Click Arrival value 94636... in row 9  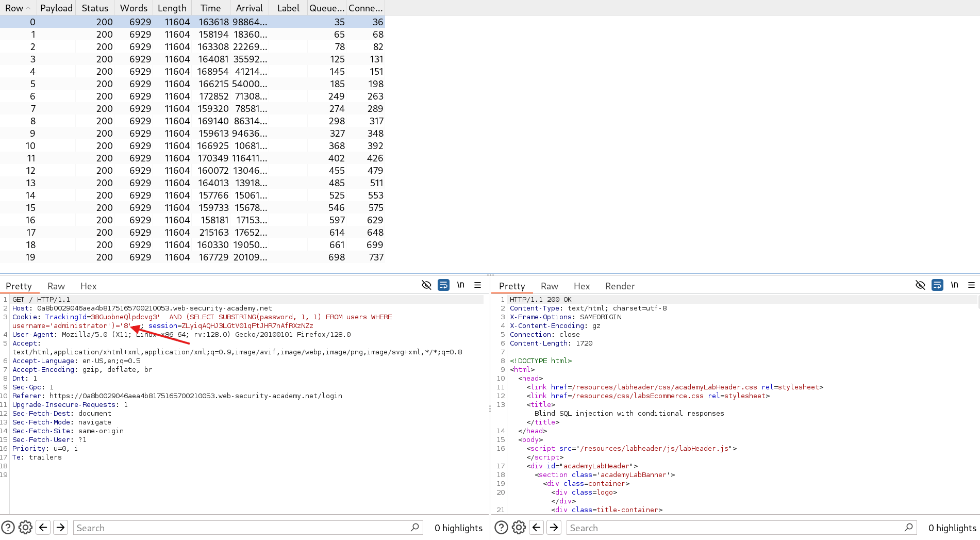(250, 133)
